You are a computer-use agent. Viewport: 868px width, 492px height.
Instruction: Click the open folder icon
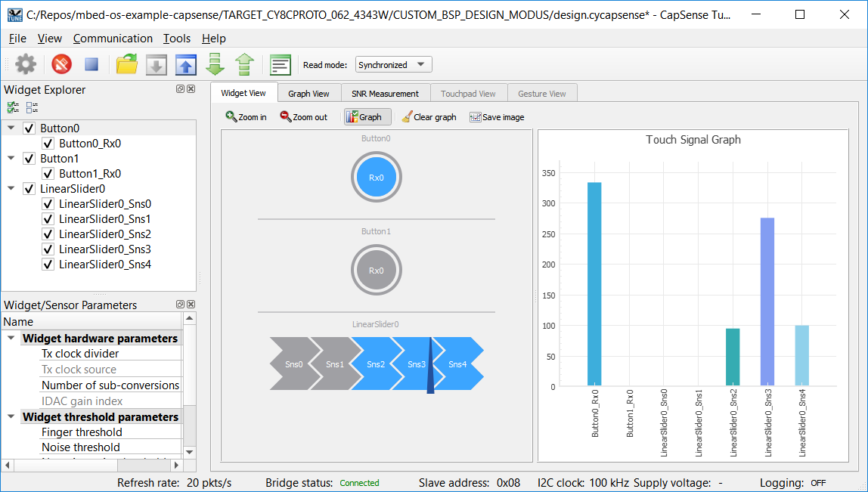click(x=127, y=64)
